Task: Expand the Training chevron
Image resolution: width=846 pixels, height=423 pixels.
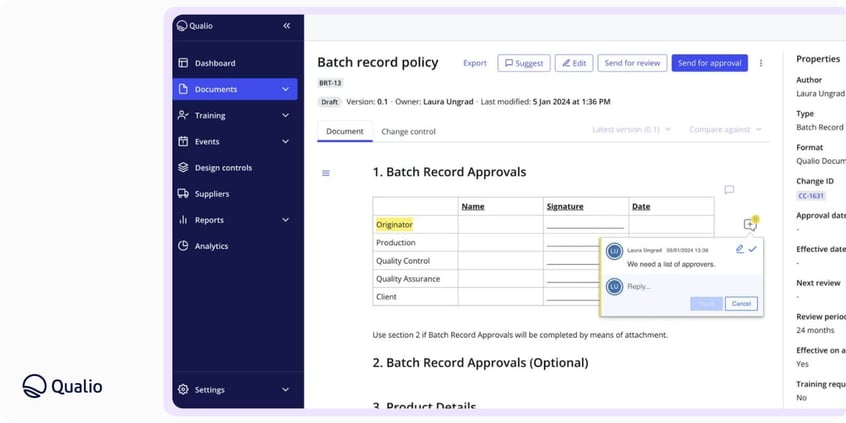Action: tap(285, 115)
